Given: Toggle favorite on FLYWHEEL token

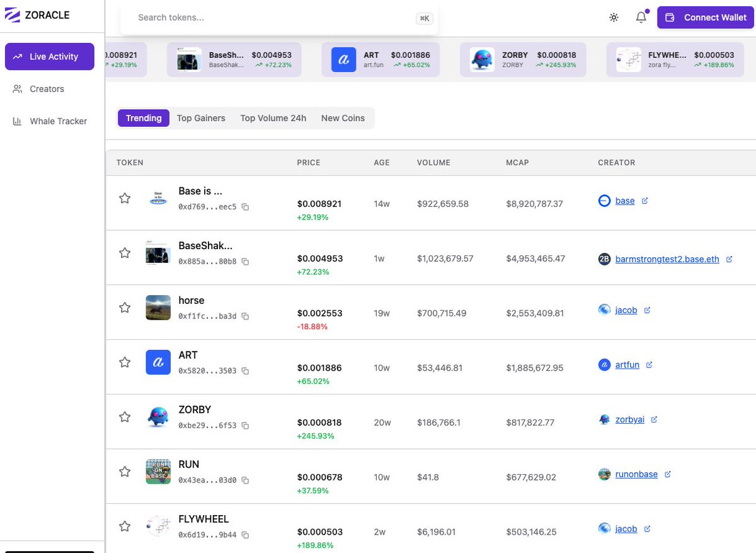Looking at the screenshot, I should click(125, 526).
